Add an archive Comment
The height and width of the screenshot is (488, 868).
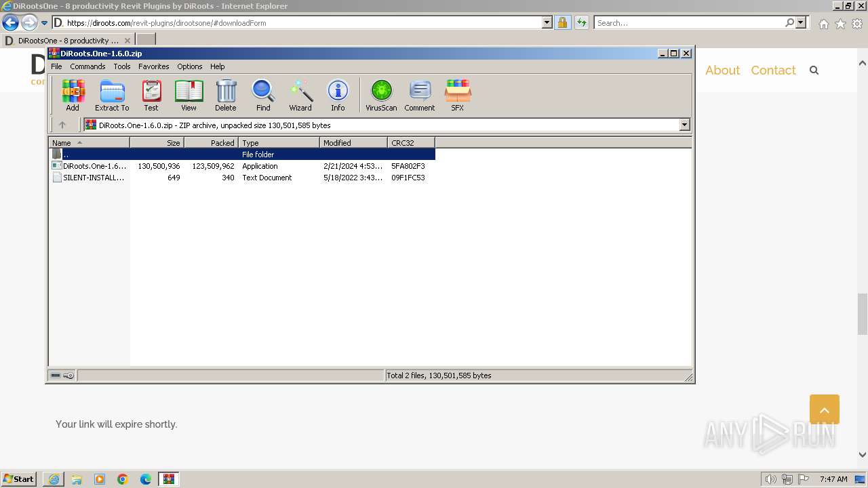420,96
